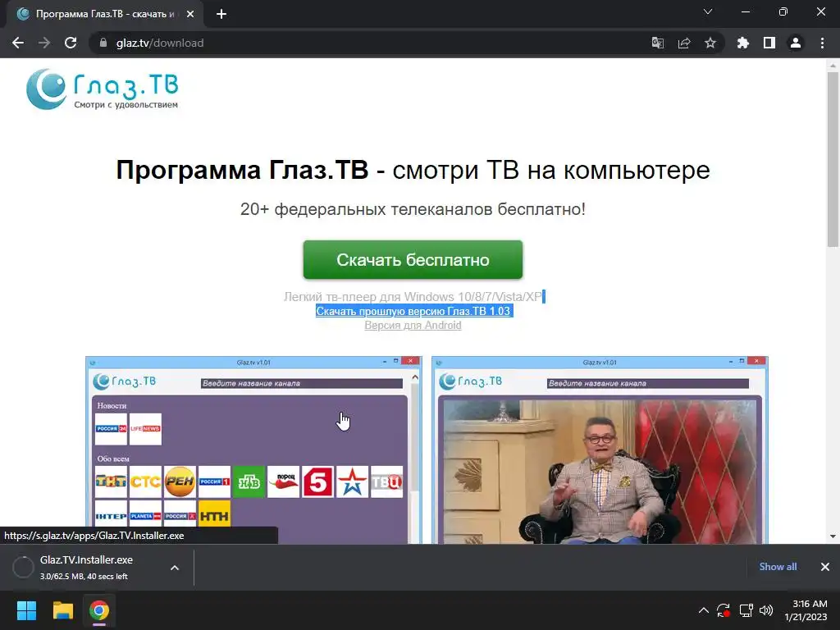Expand the download options chevron

[x=175, y=568]
